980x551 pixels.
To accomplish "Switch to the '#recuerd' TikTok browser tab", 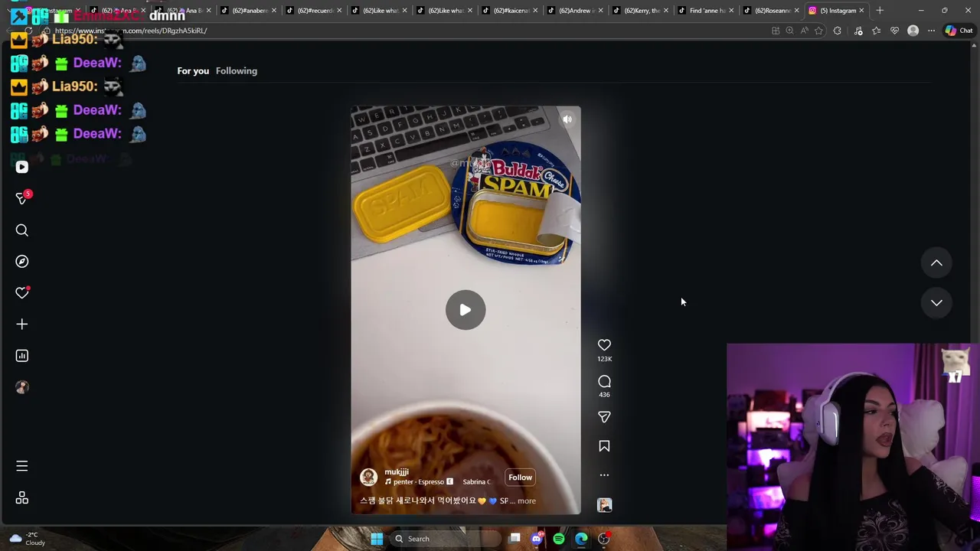I will pyautogui.click(x=315, y=11).
